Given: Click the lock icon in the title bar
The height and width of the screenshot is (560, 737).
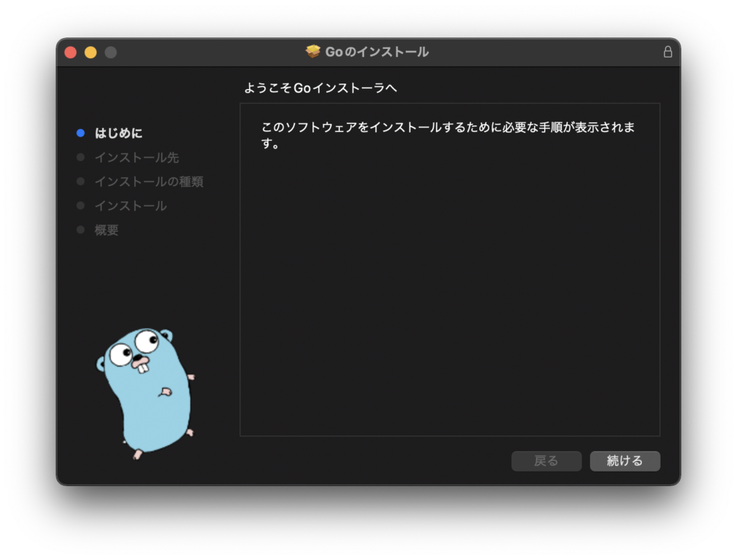Looking at the screenshot, I should coord(667,52).
